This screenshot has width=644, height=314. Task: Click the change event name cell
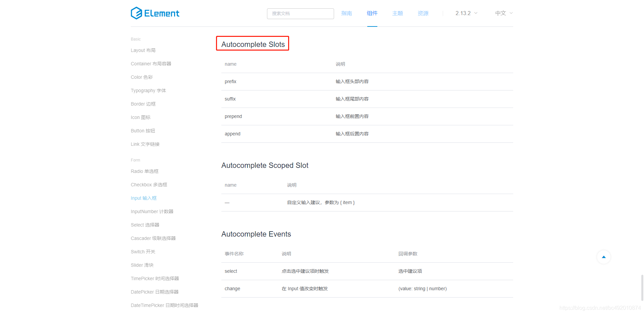pos(232,289)
